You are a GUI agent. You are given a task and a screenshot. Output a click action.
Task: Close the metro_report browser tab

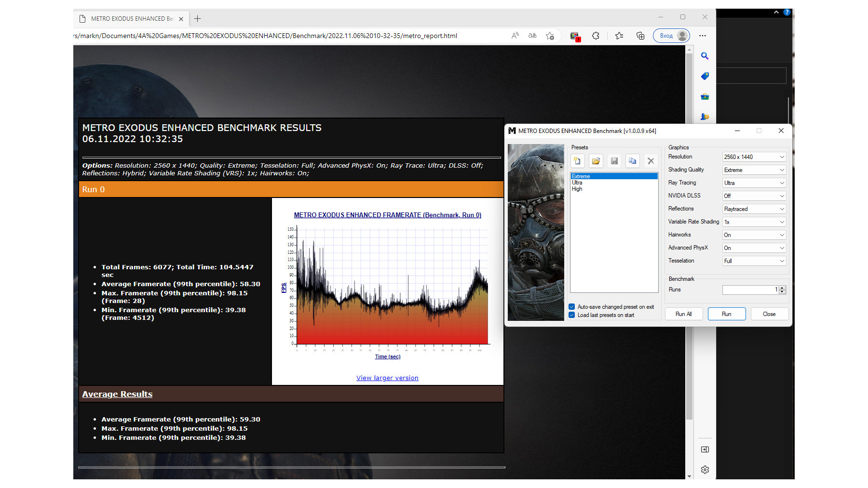pos(181,19)
